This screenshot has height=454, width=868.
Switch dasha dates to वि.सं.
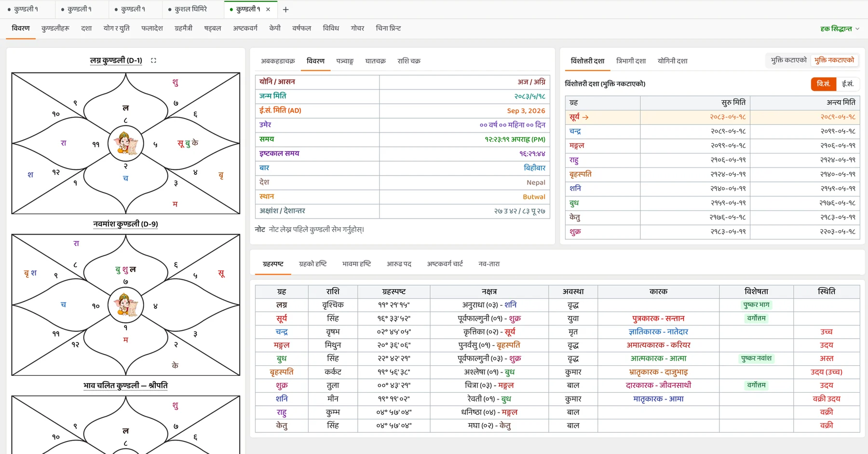tap(823, 84)
